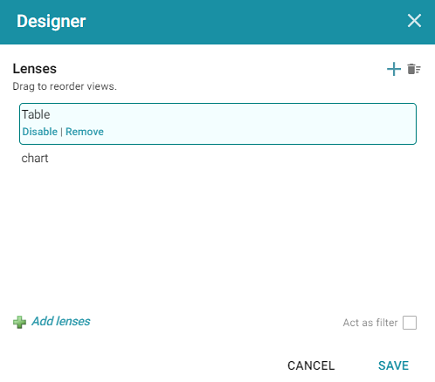Click the Table lens name text
This screenshot has width=435, height=382.
(36, 115)
